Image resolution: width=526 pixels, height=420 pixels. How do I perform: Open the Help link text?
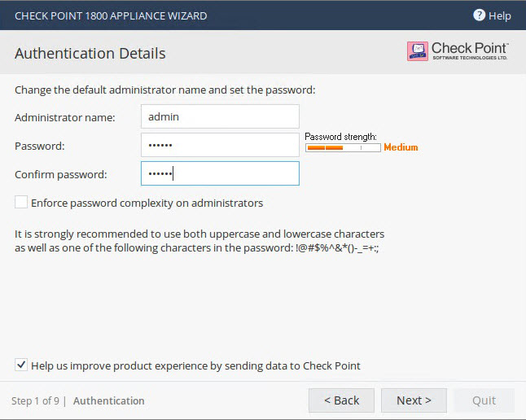click(x=499, y=15)
